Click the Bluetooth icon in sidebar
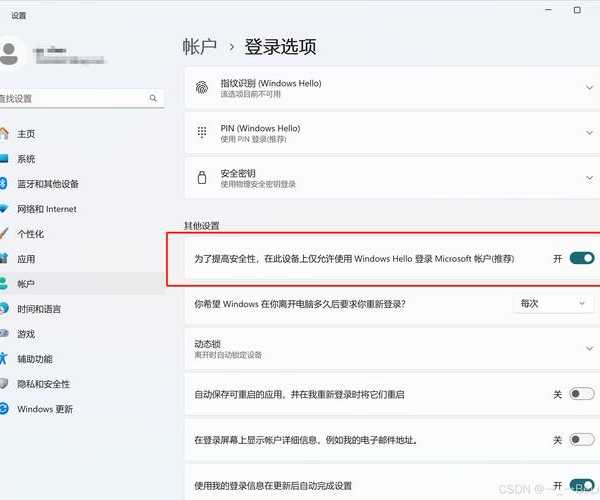This screenshot has height=500, width=600. (4, 184)
